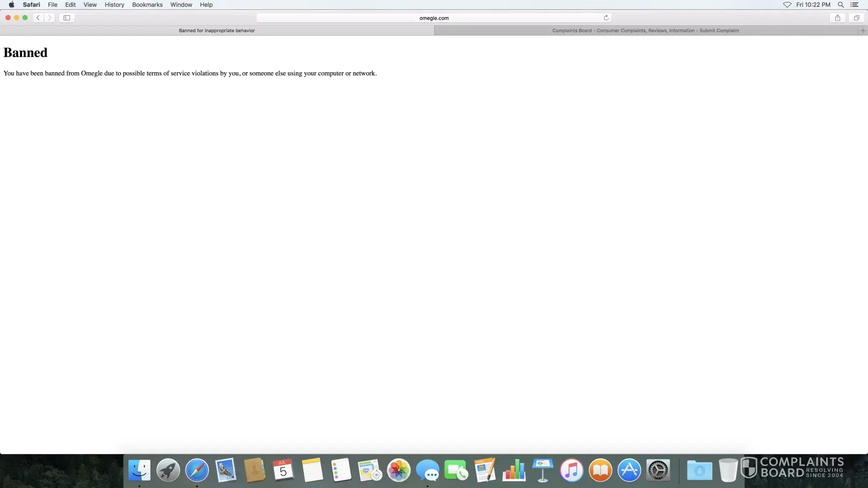This screenshot has width=868, height=488.
Task: Open the App Store from the Dock
Action: [629, 470]
